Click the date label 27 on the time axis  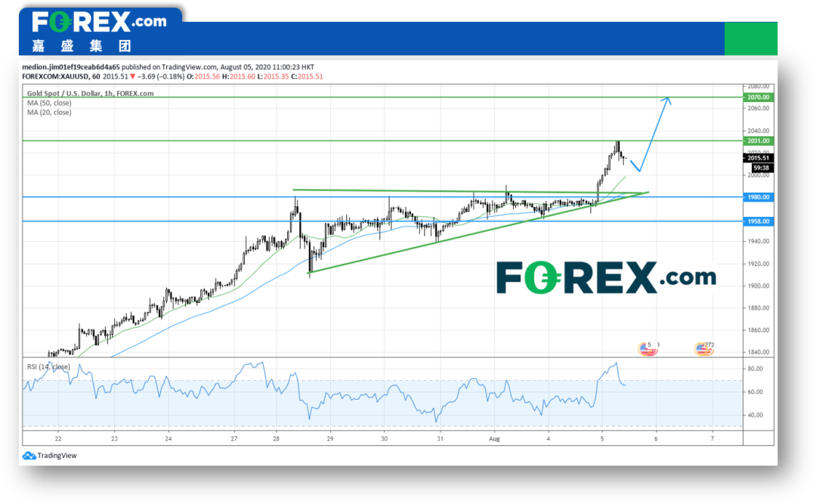point(234,439)
